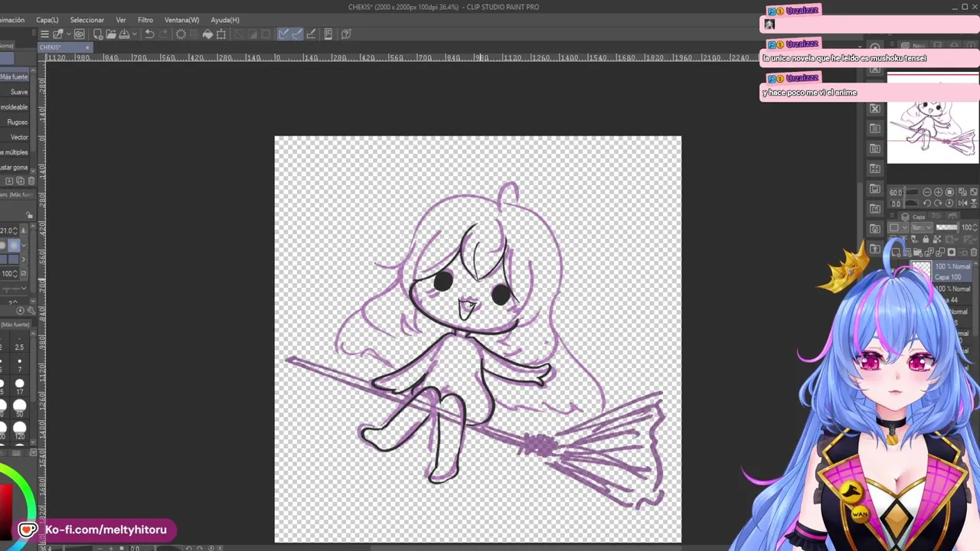
Task: Adjust the layer opacity slider
Action: pos(946,227)
